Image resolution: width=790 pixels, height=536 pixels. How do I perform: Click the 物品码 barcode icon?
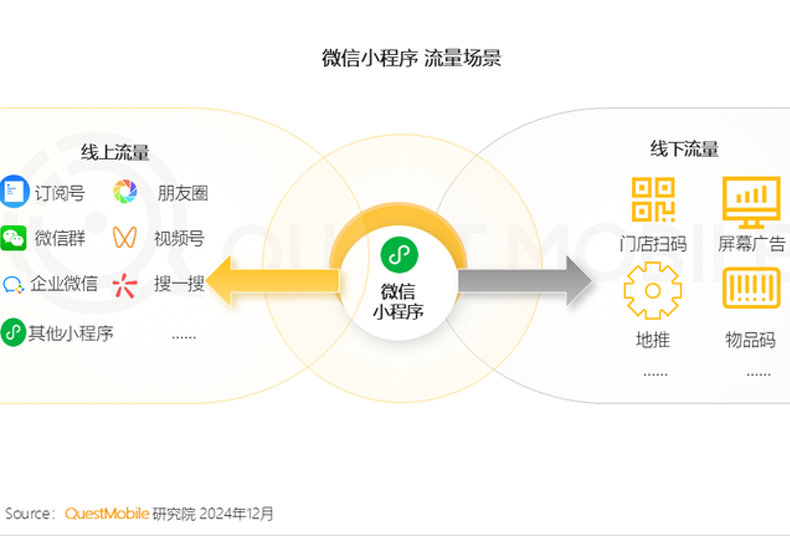click(x=751, y=288)
